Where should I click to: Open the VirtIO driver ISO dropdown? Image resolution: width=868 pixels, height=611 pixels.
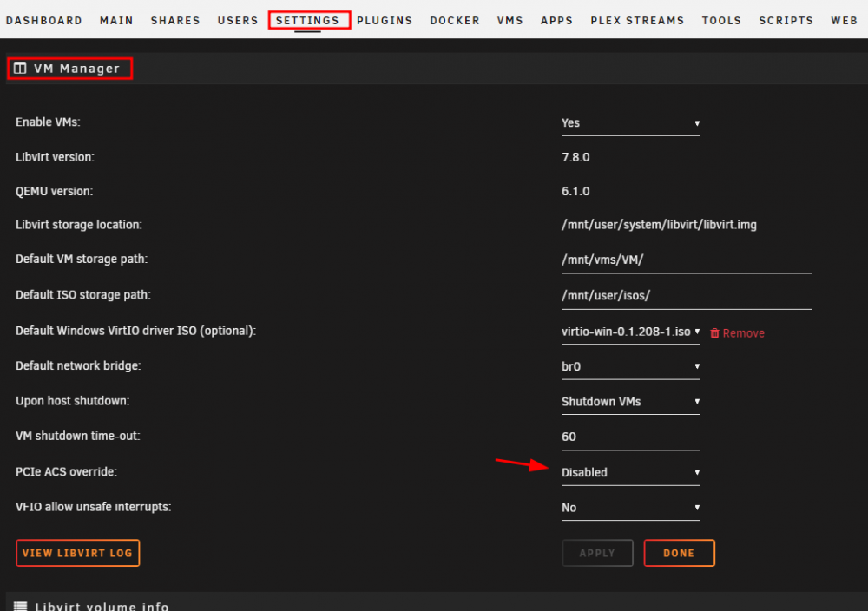coord(630,332)
